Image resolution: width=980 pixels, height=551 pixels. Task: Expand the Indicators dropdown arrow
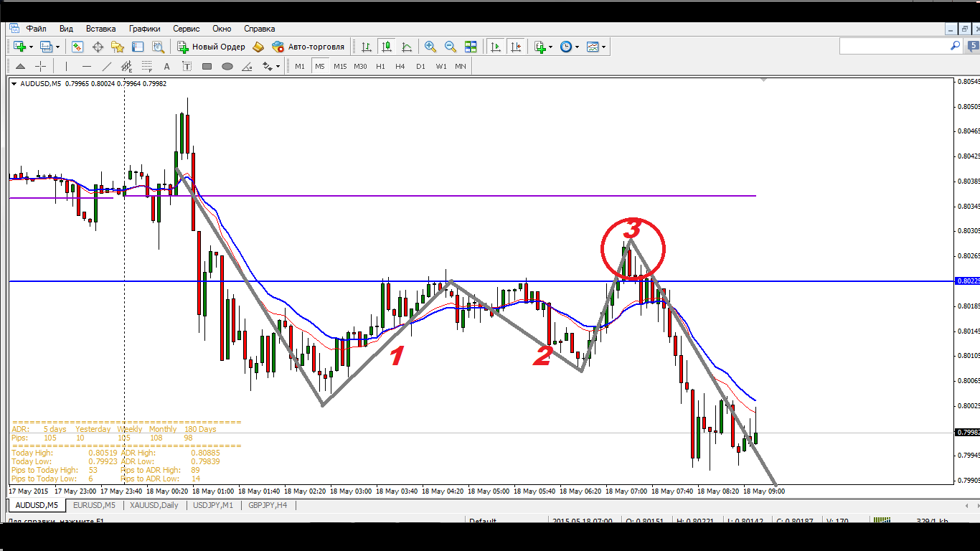(551, 47)
